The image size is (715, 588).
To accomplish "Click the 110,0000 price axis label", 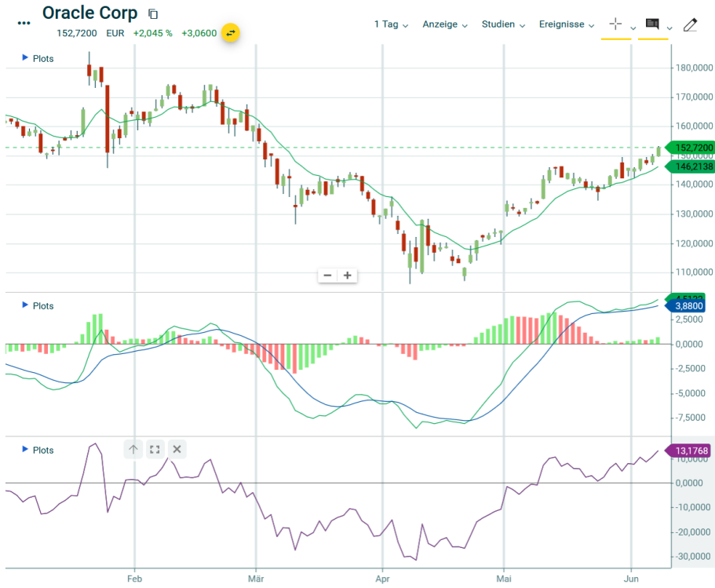I will point(694,272).
